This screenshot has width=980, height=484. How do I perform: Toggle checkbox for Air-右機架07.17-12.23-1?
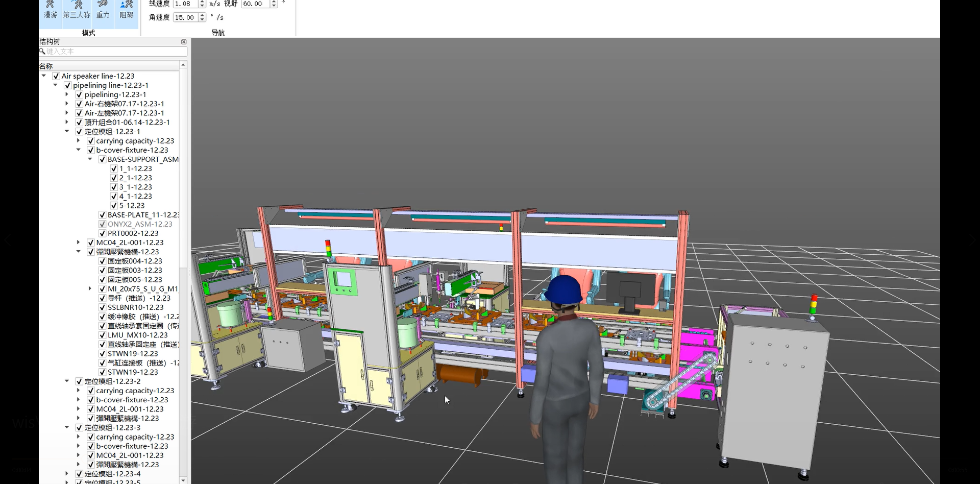(79, 104)
